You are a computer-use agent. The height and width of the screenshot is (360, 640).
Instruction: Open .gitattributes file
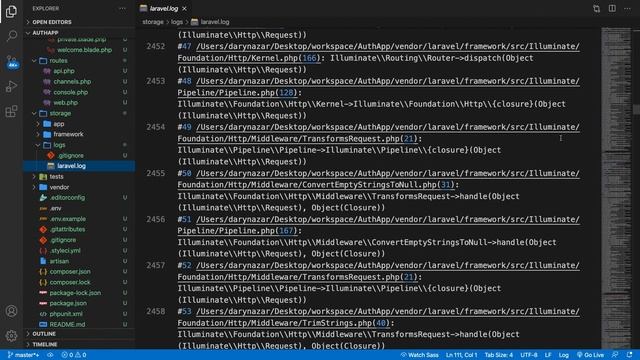tap(67, 229)
